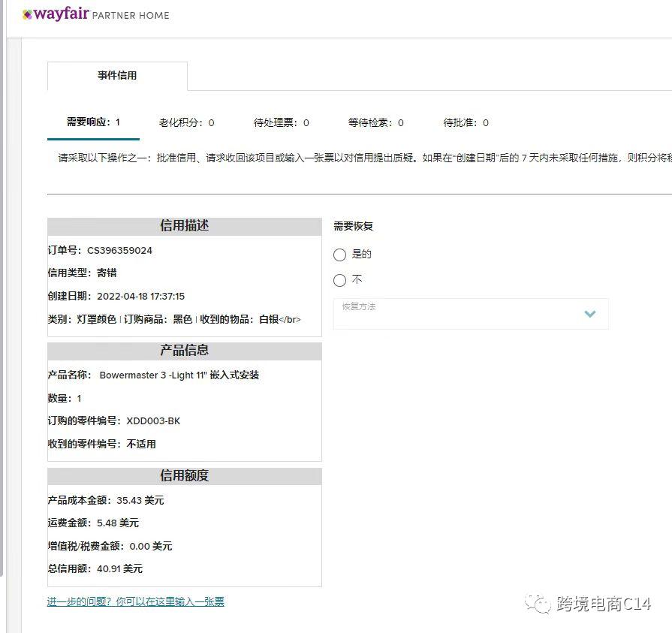Click the link to enter a ticket
Screen dimensions: 672x633
(137, 601)
